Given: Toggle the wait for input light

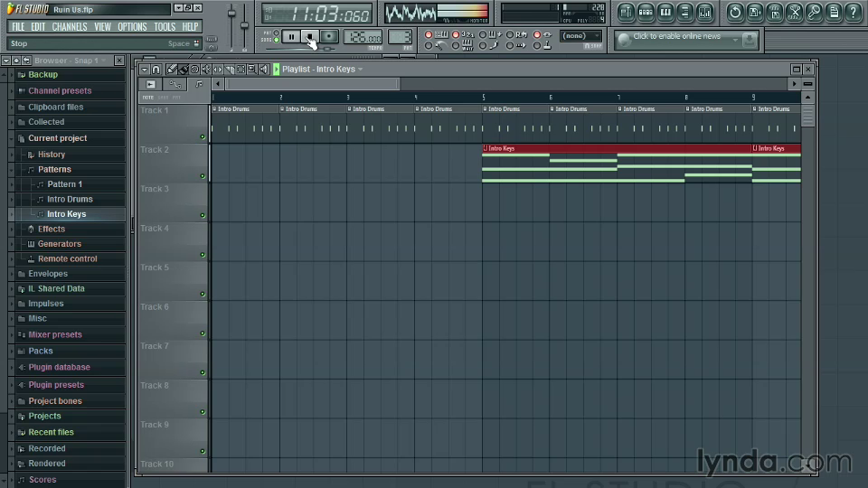Looking at the screenshot, I should coord(456,45).
